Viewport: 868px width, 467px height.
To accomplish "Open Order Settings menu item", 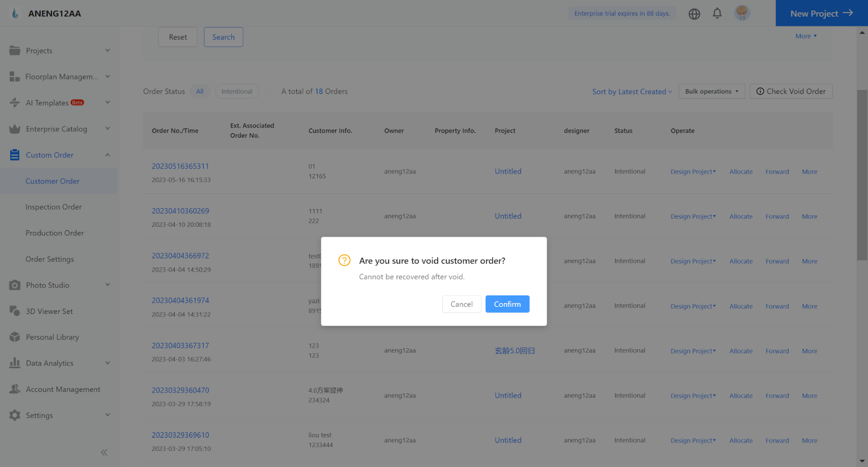I will coord(50,259).
